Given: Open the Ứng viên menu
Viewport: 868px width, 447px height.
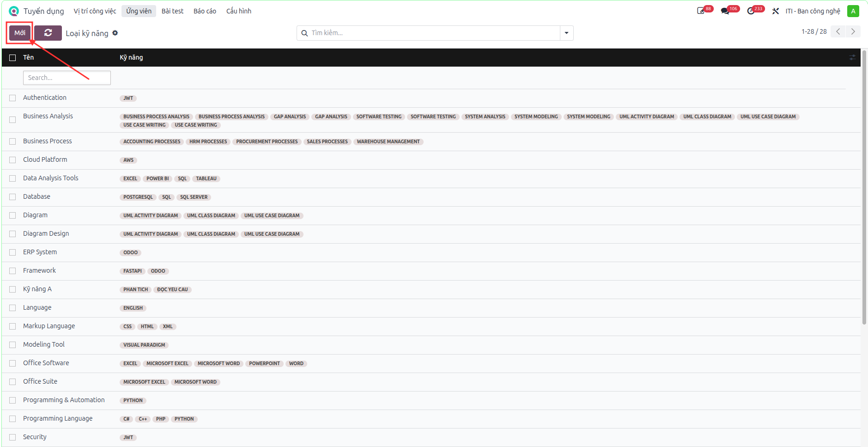Looking at the screenshot, I should pyautogui.click(x=139, y=11).
